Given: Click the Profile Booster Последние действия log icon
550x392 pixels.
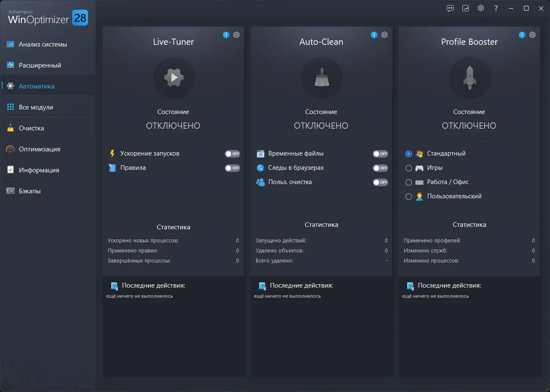Looking at the screenshot, I should 410,286.
